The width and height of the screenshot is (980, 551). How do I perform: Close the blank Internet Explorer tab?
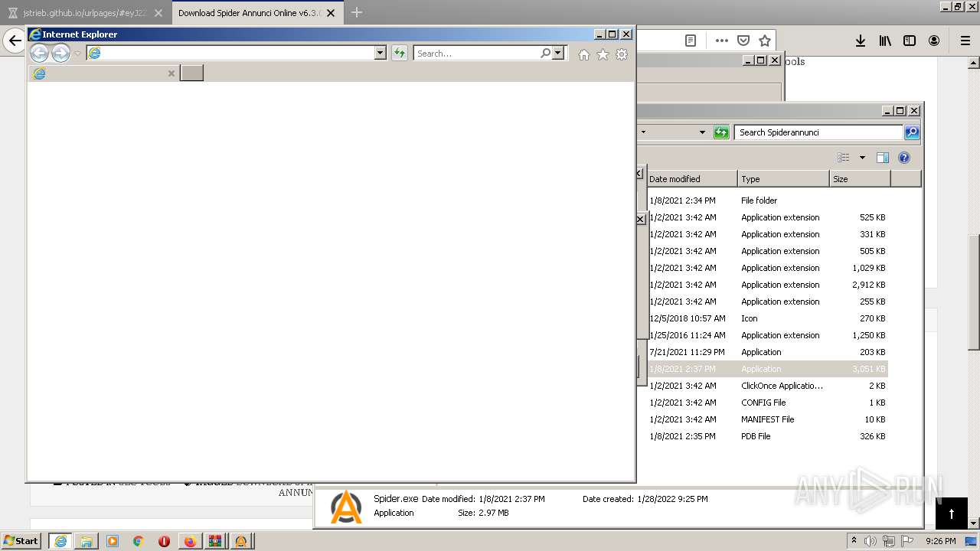[x=171, y=73]
